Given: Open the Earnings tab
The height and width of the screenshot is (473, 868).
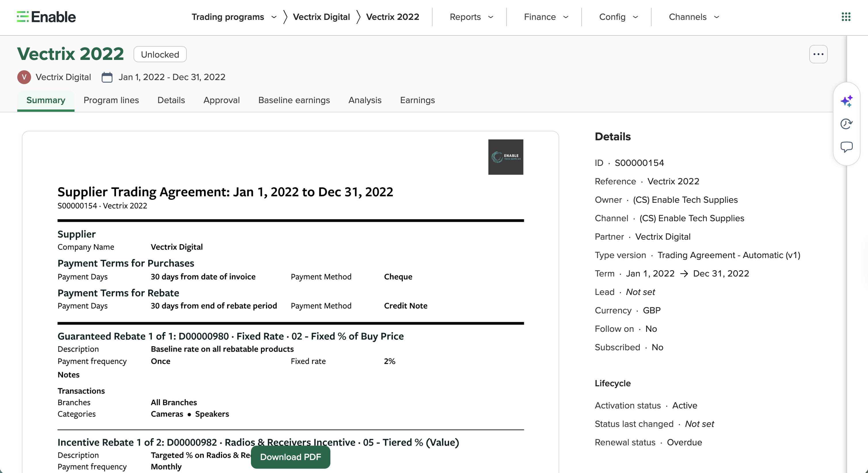Looking at the screenshot, I should point(417,100).
